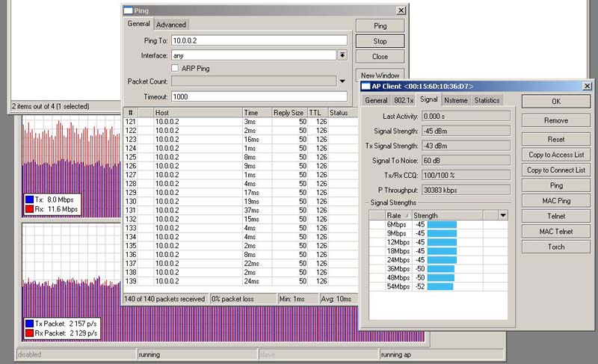Sort ping results by Host column

point(198,113)
